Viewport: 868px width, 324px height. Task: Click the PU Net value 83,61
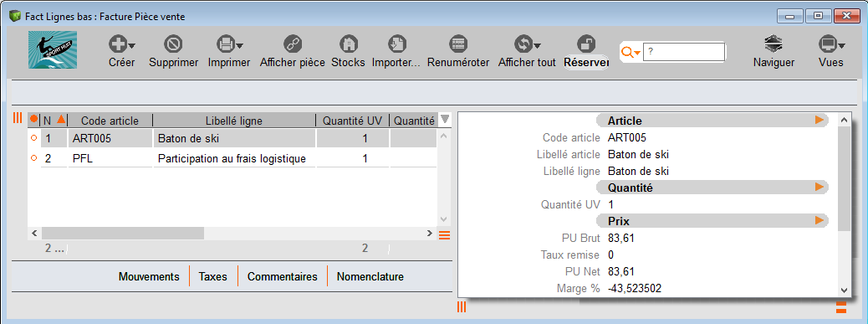click(621, 271)
